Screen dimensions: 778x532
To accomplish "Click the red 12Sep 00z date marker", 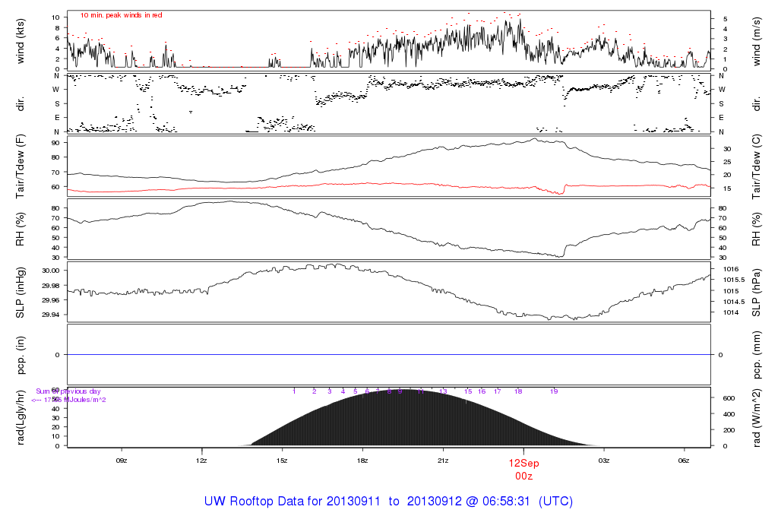I will tap(523, 468).
